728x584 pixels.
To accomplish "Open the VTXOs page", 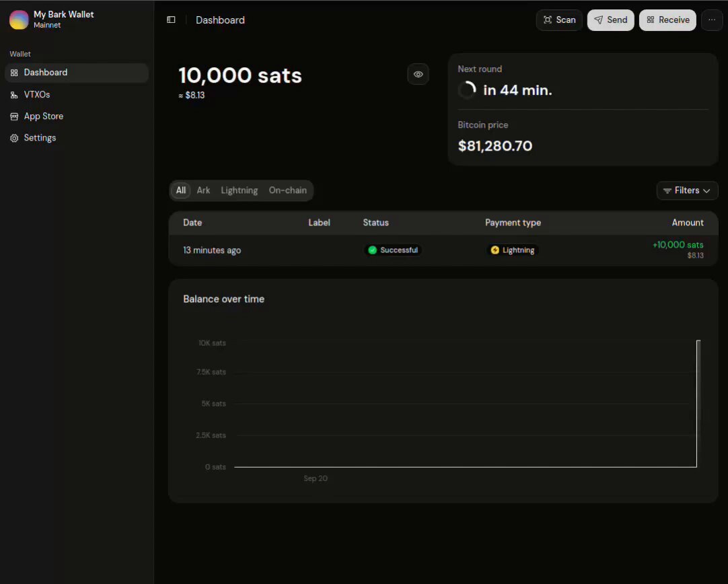I will pyautogui.click(x=77, y=95).
